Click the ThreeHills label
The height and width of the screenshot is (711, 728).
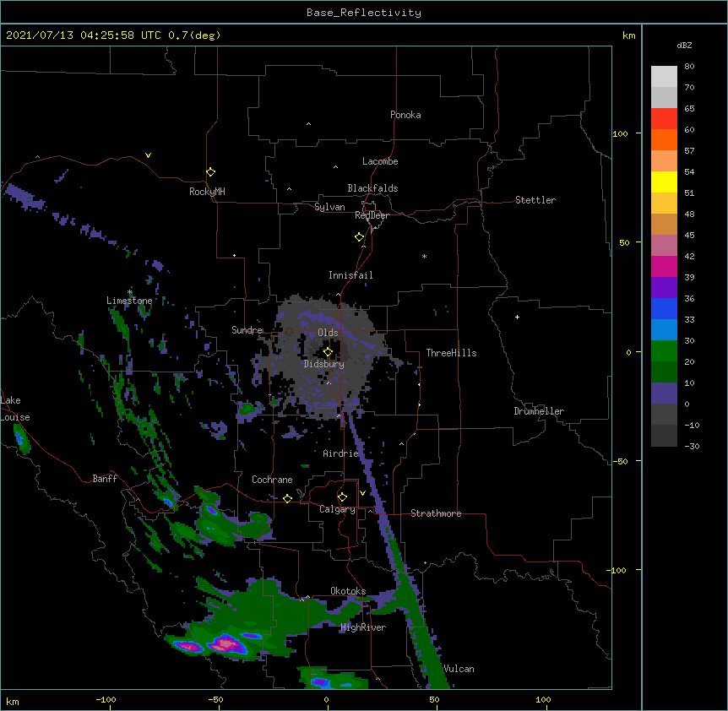[x=451, y=353]
